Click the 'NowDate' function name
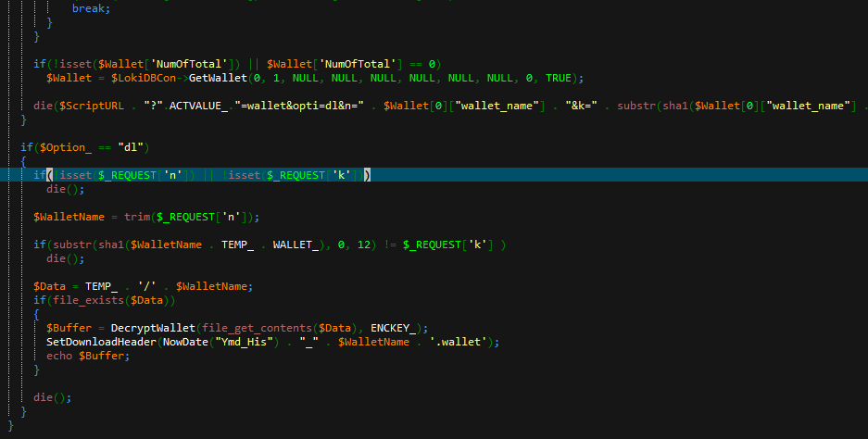Image resolution: width=868 pixels, height=439 pixels. (x=185, y=342)
